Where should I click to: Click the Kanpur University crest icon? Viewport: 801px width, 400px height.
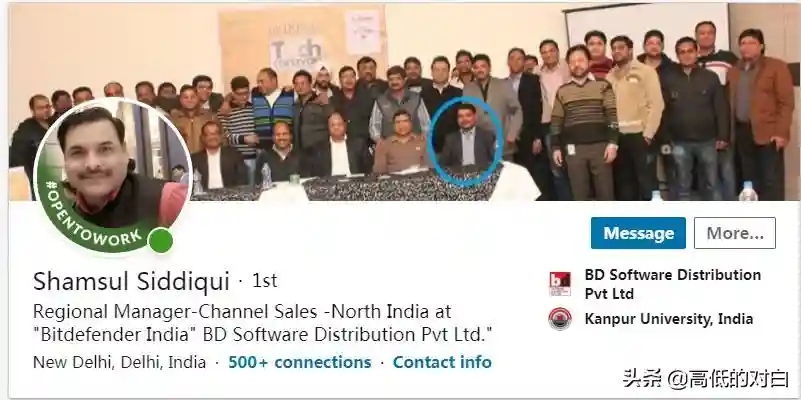tap(560, 319)
